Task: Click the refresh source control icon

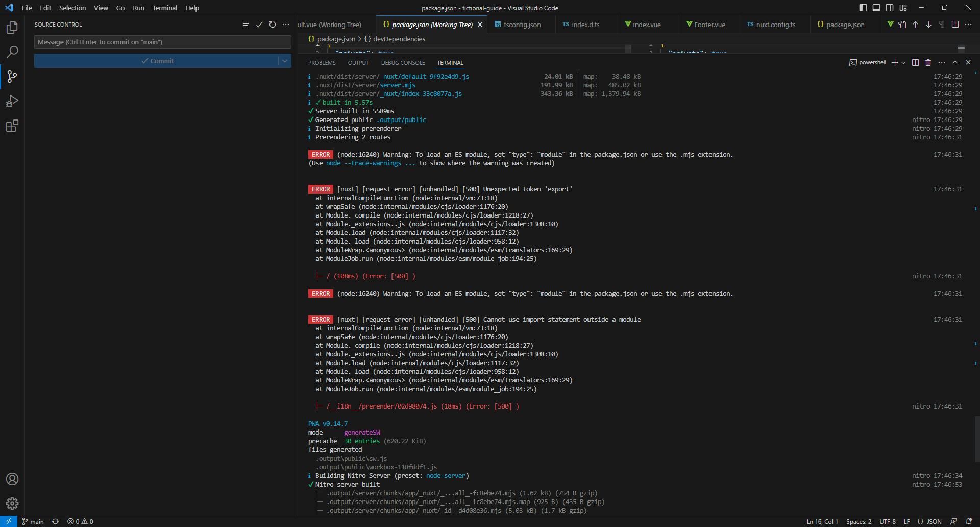Action: pos(273,25)
